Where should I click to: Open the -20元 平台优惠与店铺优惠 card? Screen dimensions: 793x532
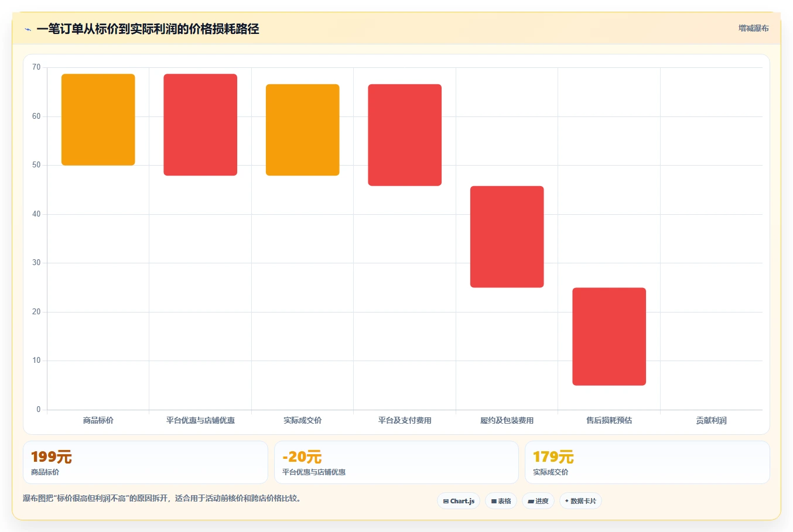point(396,462)
